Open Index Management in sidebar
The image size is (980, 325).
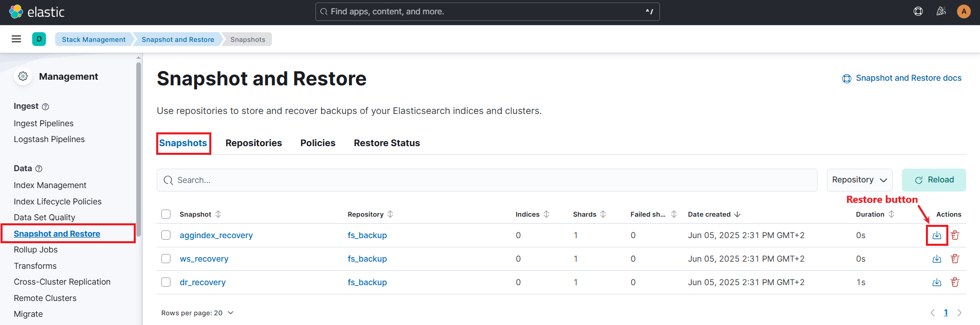[x=50, y=185]
